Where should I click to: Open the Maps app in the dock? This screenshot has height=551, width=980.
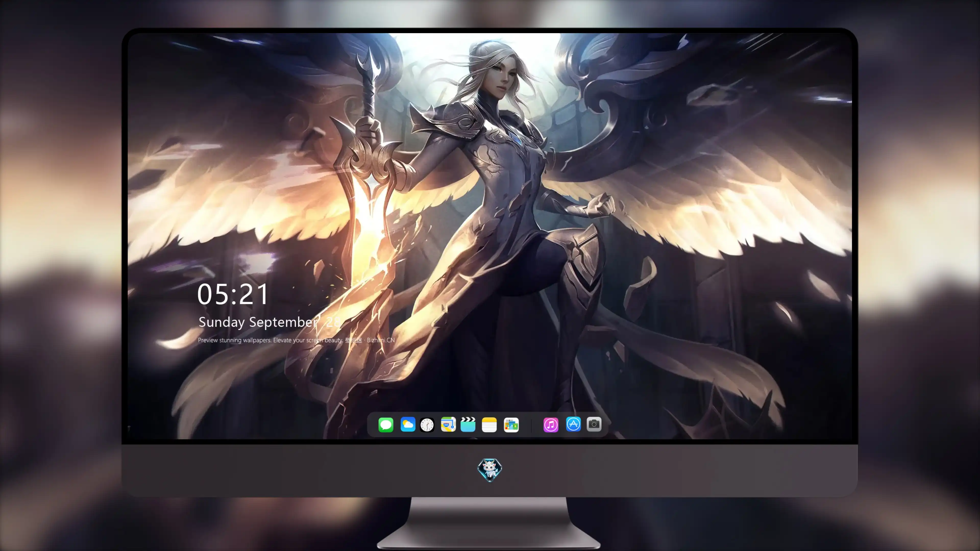coord(448,424)
